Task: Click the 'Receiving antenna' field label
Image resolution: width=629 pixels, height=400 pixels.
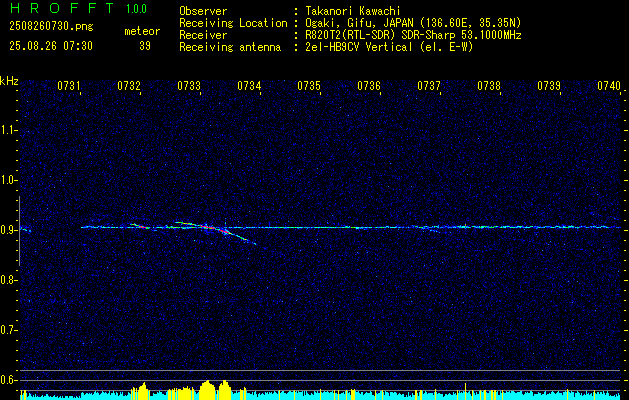Action: (x=230, y=47)
